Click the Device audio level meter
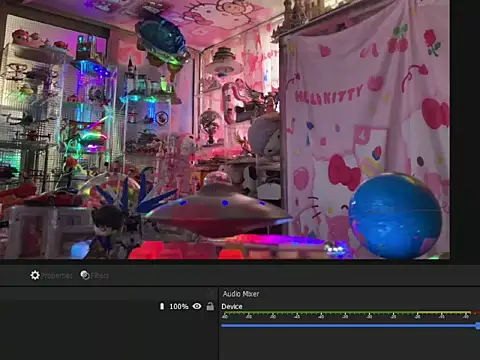480x360 pixels. tap(350, 314)
